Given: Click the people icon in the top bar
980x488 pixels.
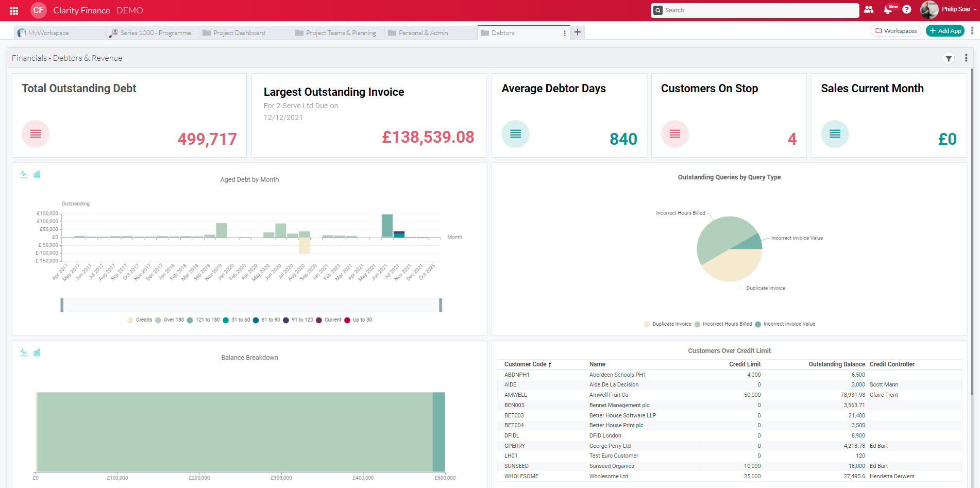Looking at the screenshot, I should (869, 10).
